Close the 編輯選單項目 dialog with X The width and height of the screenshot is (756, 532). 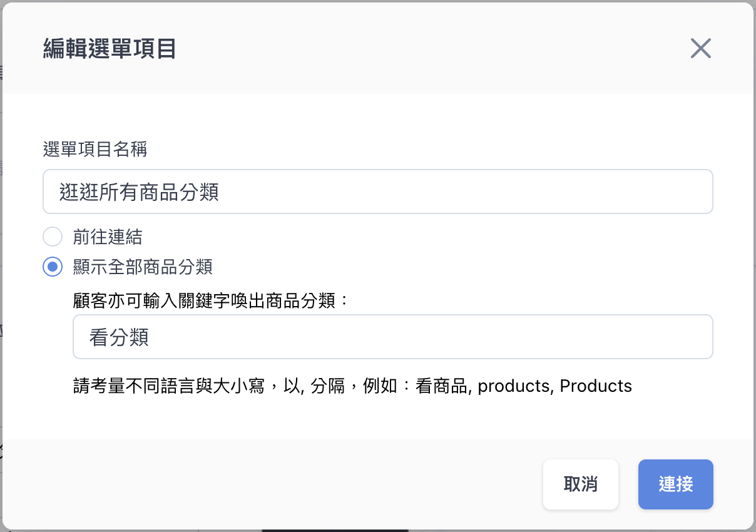(700, 48)
